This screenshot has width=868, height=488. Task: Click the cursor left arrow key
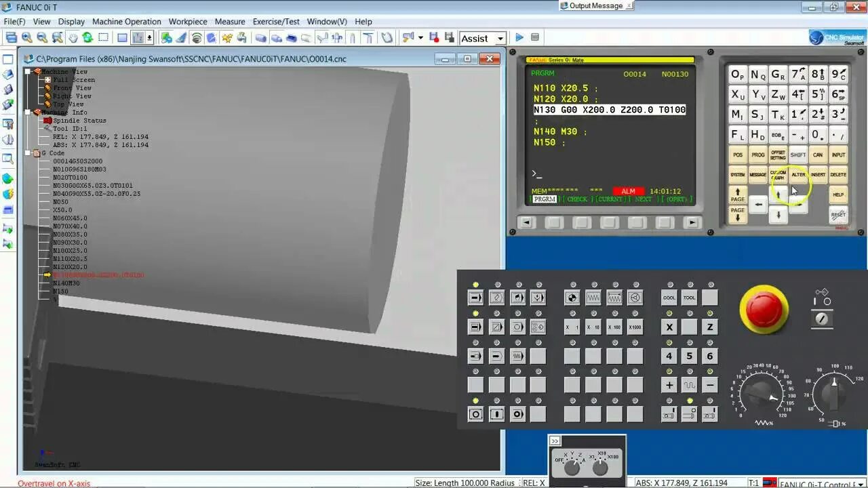point(758,204)
